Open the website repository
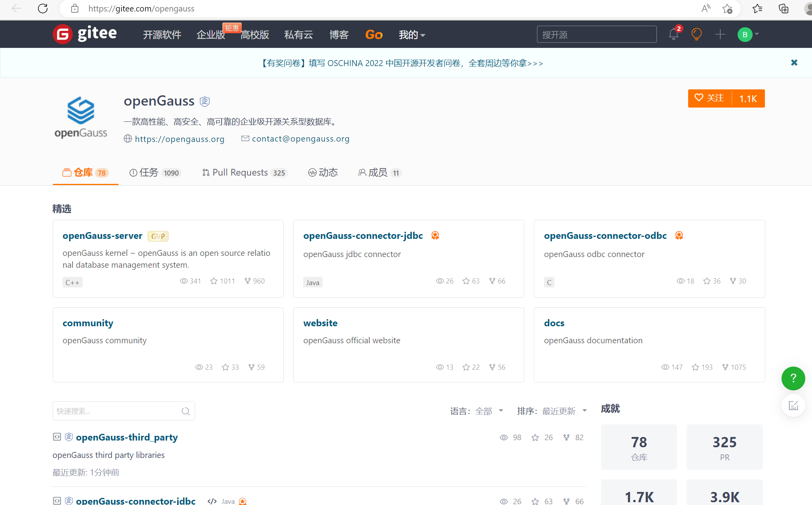The width and height of the screenshot is (812, 505). (320, 323)
